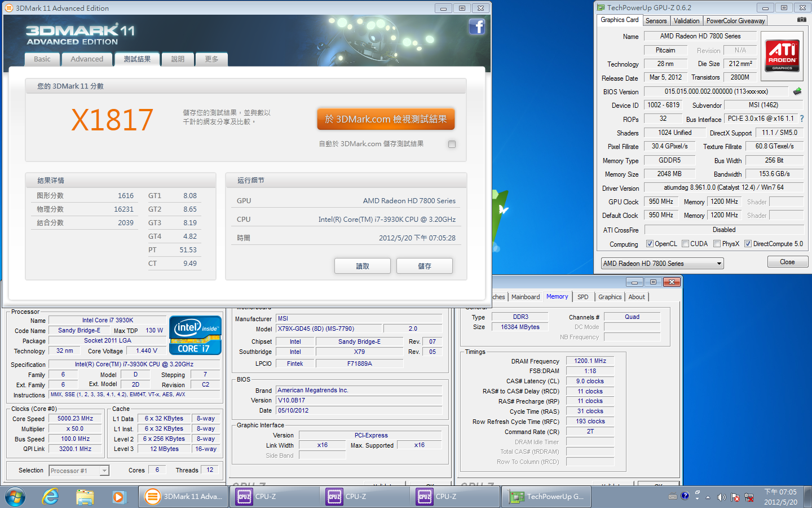Open CPU-Z About tab
Image resolution: width=812 pixels, height=508 pixels.
coord(637,297)
